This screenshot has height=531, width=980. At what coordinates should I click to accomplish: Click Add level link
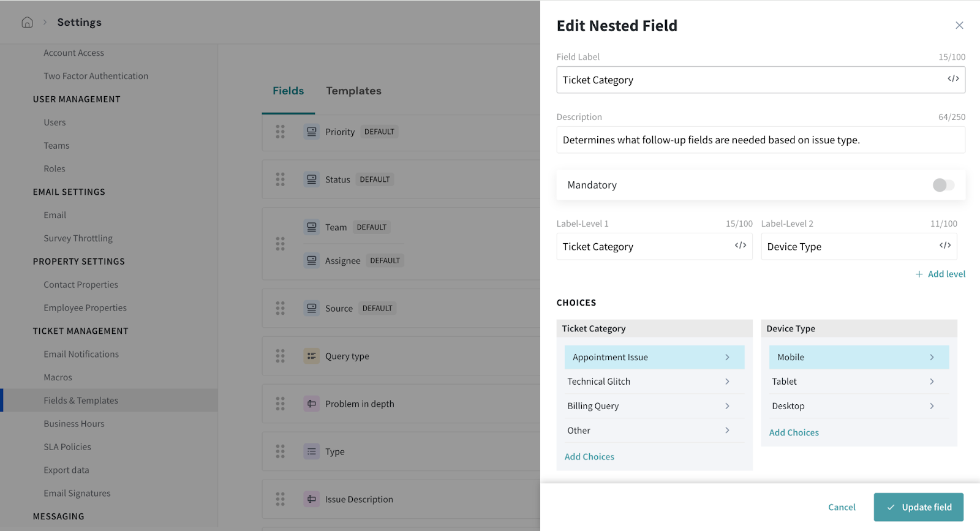click(x=940, y=274)
